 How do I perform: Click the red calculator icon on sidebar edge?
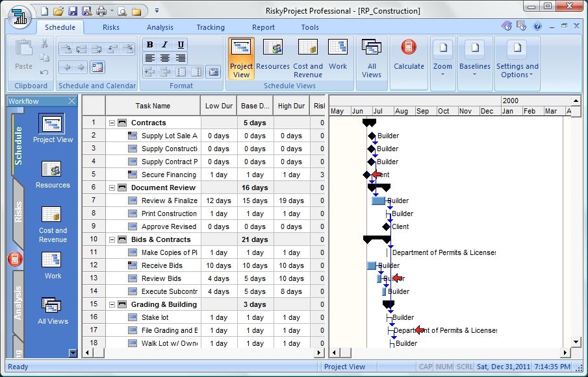(x=15, y=259)
